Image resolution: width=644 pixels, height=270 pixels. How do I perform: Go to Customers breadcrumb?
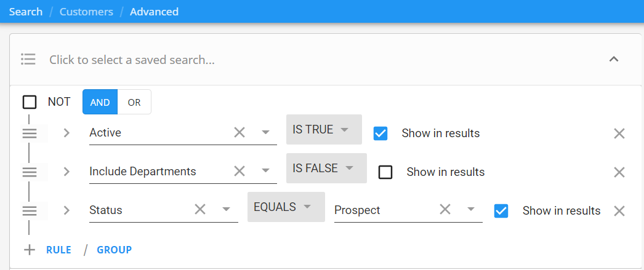tap(86, 12)
